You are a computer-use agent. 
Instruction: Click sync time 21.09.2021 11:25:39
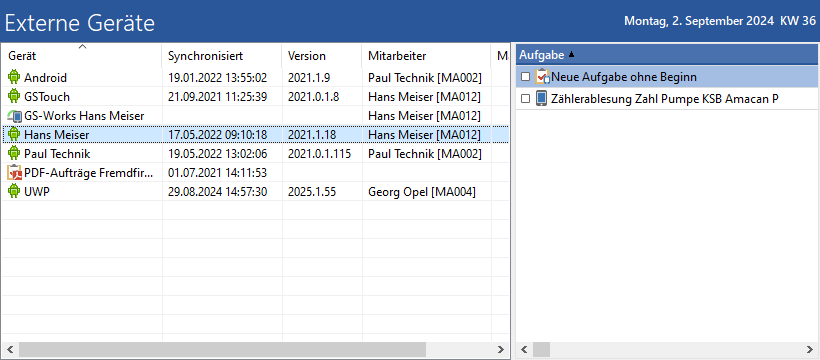click(218, 97)
